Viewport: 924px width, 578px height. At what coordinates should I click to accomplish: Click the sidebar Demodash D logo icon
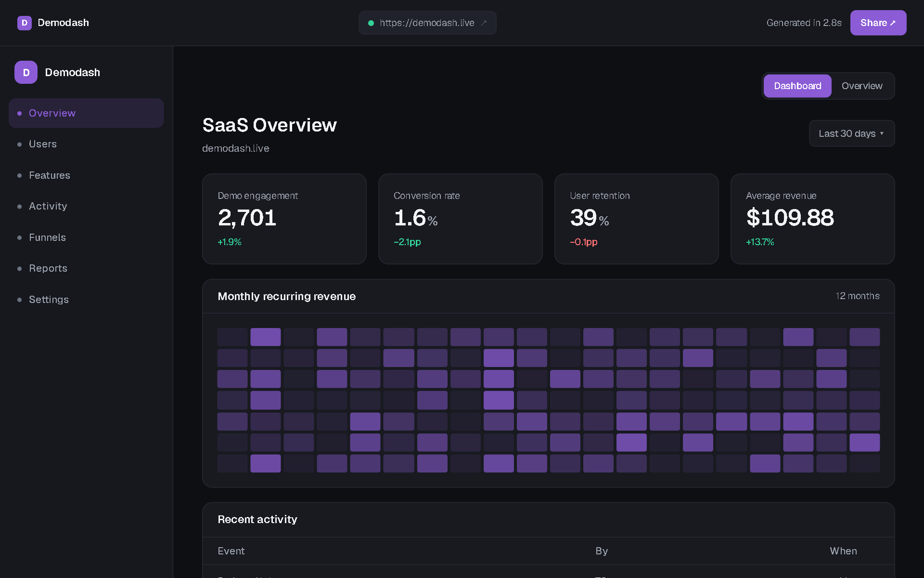tap(26, 72)
